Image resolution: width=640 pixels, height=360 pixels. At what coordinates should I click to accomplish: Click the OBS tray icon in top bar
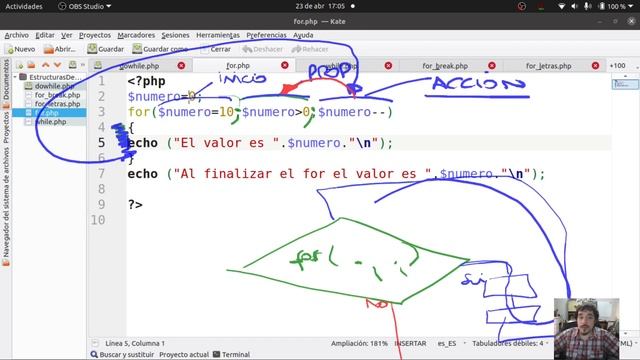522,6
